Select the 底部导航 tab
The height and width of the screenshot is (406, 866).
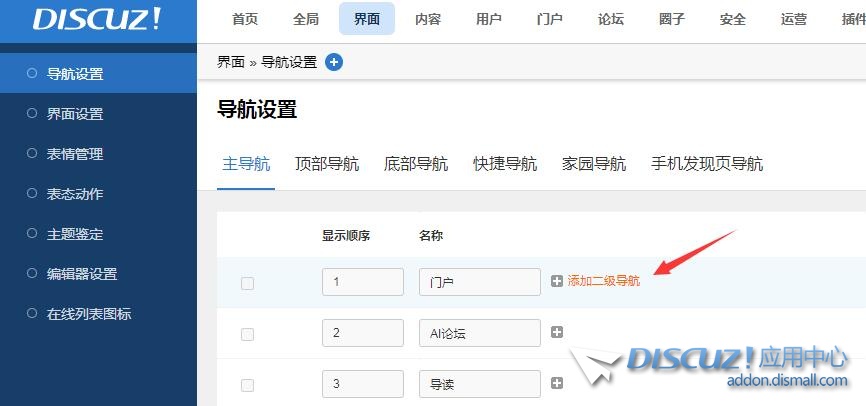pyautogui.click(x=416, y=164)
